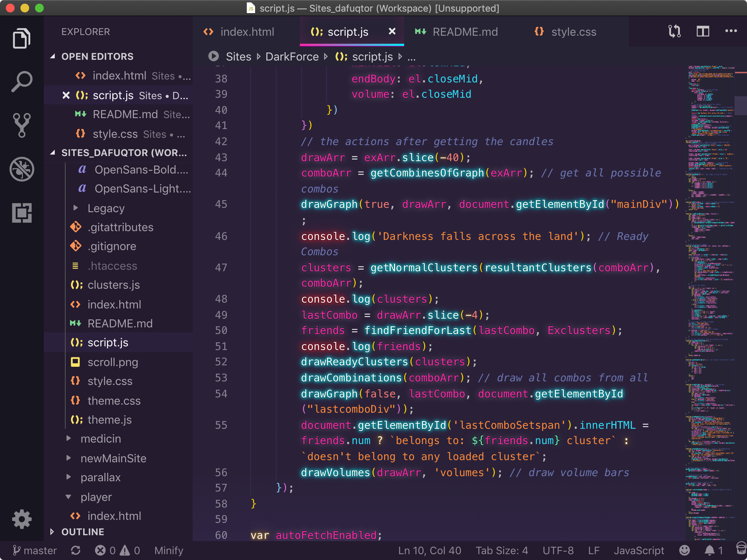Click the script.js breadcrumb segment
Viewport: 747px width, 560px height.
[x=364, y=57]
